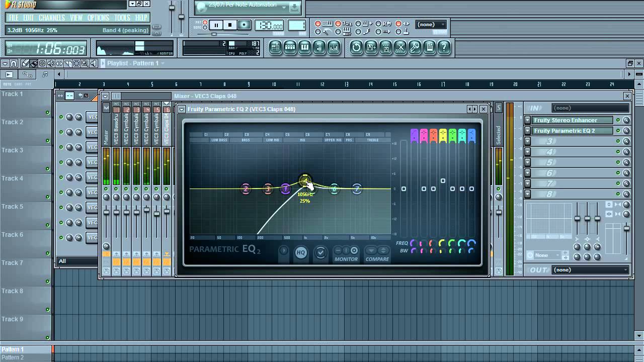The width and height of the screenshot is (644, 362).
Task: Disable the Fruity Stereo Enhancer effect slot
Action: [x=618, y=120]
